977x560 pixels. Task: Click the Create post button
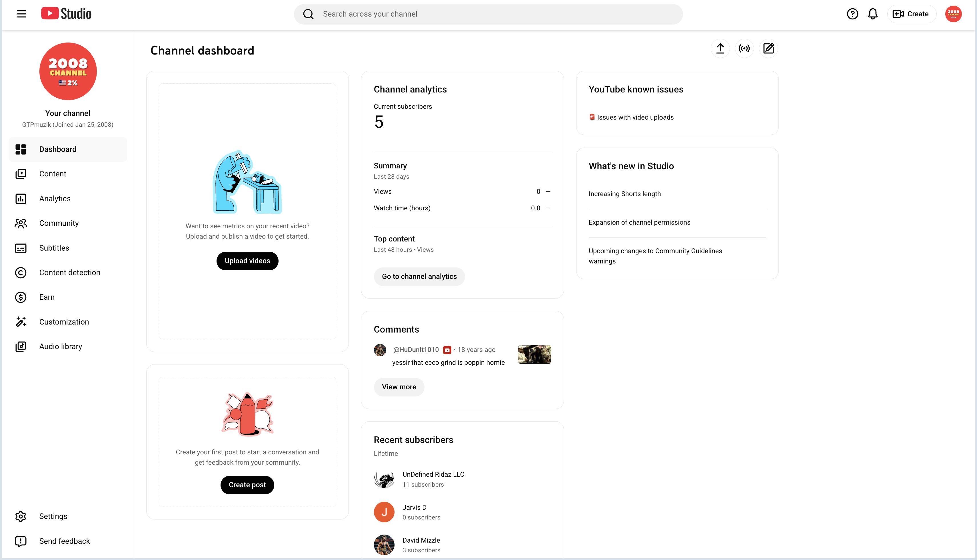[x=247, y=485]
